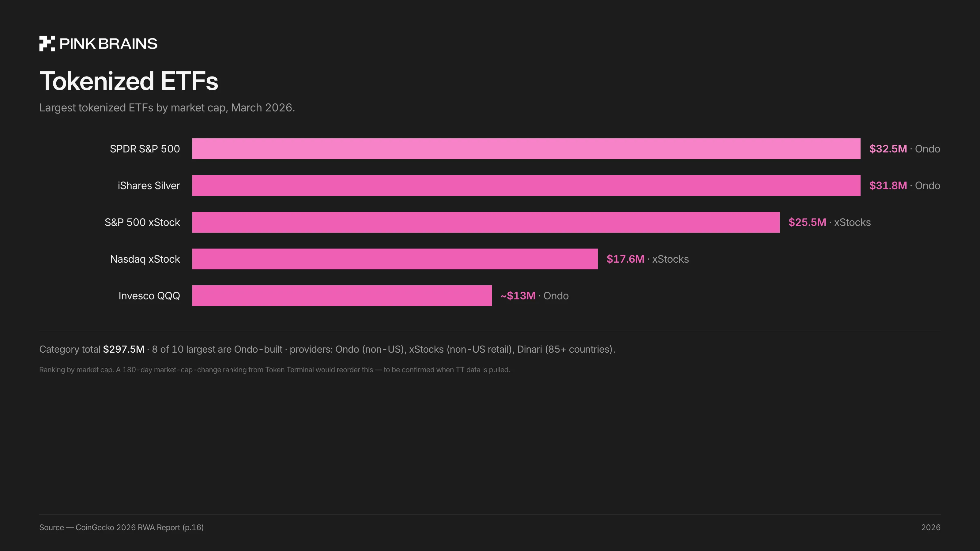Click the Ranking by market cap footnote
Screen dimensions: 980x551
pyautogui.click(x=275, y=370)
